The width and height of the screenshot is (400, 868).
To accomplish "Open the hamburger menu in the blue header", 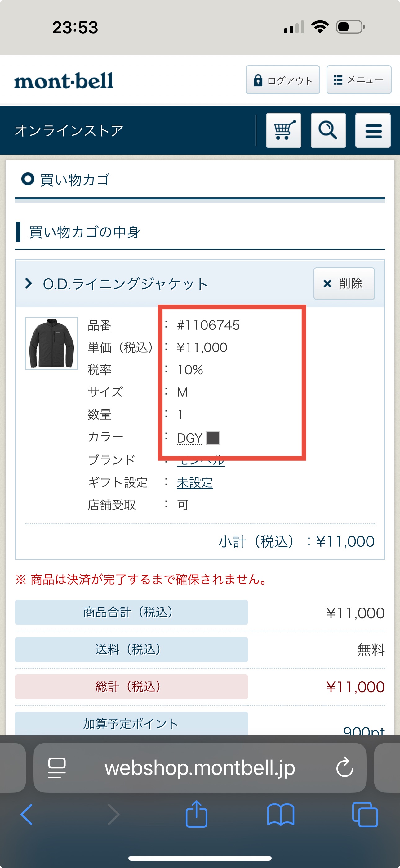I will tap(372, 131).
